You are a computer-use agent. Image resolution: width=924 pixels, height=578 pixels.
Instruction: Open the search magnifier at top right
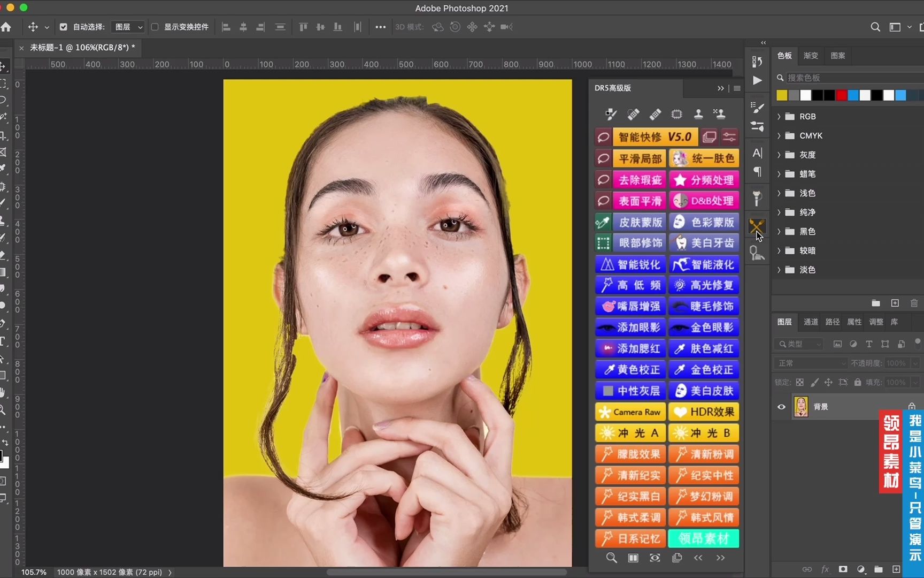point(875,27)
